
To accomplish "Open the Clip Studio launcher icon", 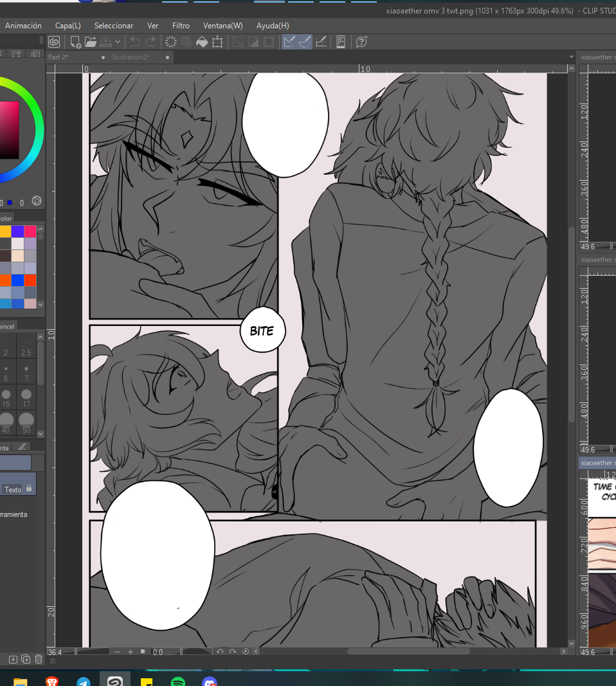I will coord(54,42).
